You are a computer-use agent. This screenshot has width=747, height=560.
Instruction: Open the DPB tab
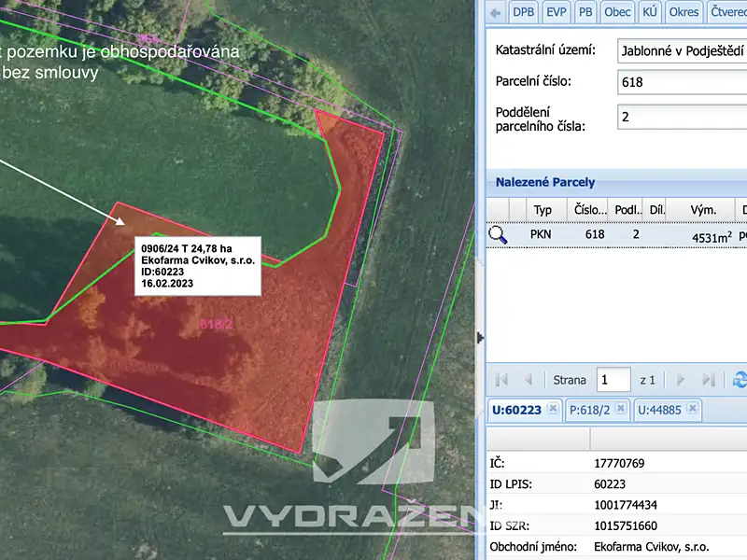point(523,12)
